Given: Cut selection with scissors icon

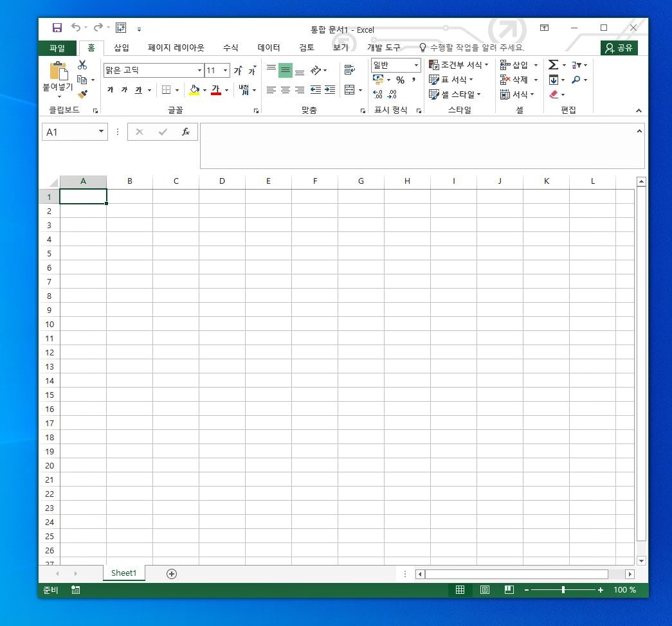Looking at the screenshot, I should [82, 65].
